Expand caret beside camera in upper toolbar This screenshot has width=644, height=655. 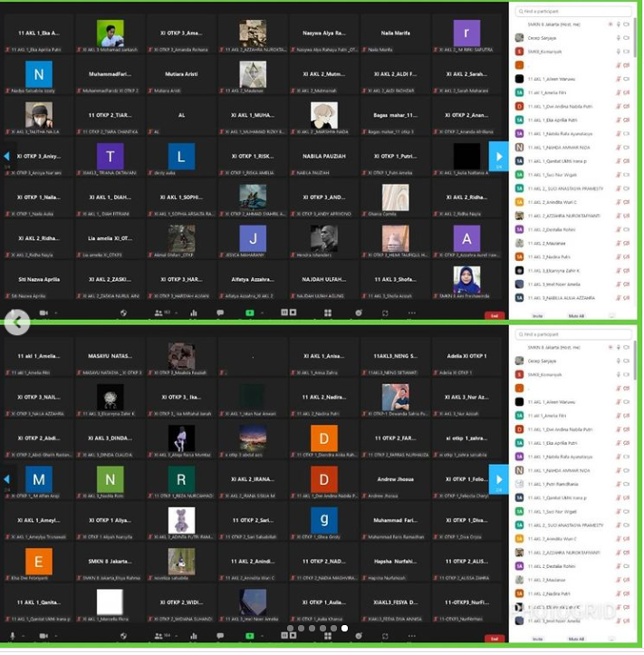pyautogui.click(x=56, y=313)
